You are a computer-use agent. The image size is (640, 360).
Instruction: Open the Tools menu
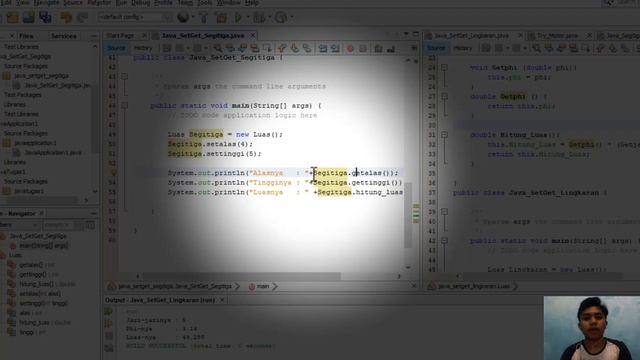(204, 2)
